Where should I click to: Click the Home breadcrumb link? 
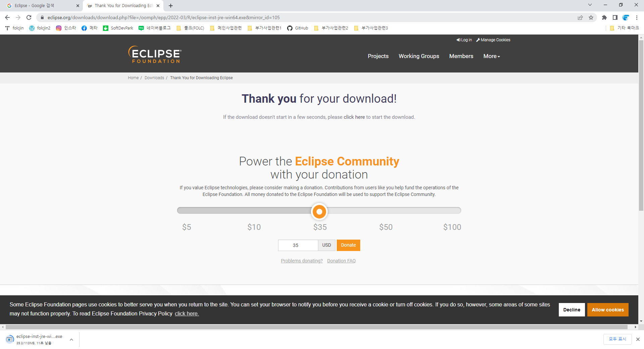click(133, 78)
